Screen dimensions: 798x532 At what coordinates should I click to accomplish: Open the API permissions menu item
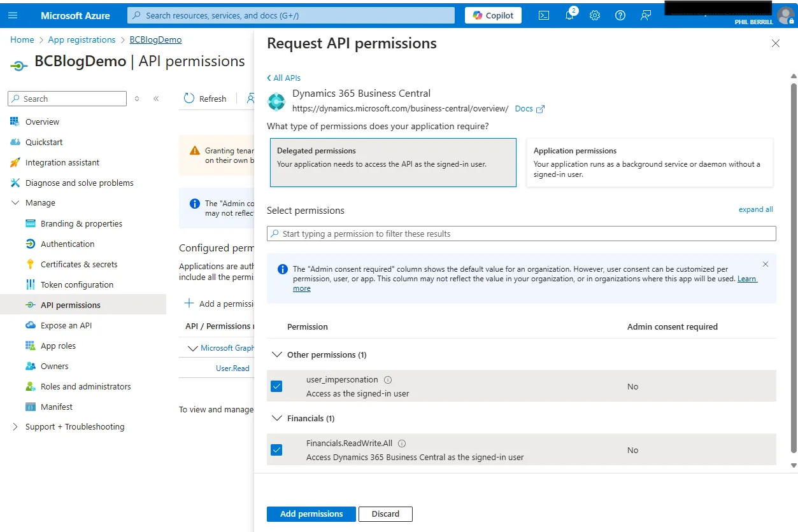tap(83, 305)
